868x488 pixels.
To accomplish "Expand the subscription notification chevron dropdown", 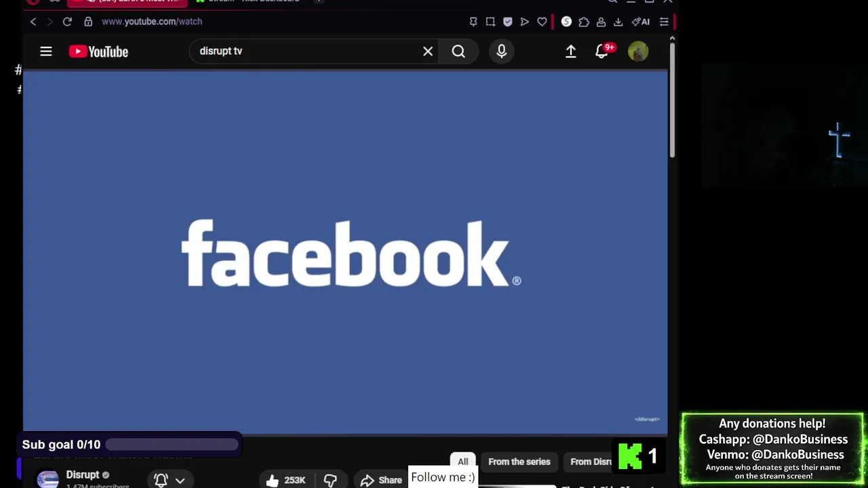I will tap(180, 480).
